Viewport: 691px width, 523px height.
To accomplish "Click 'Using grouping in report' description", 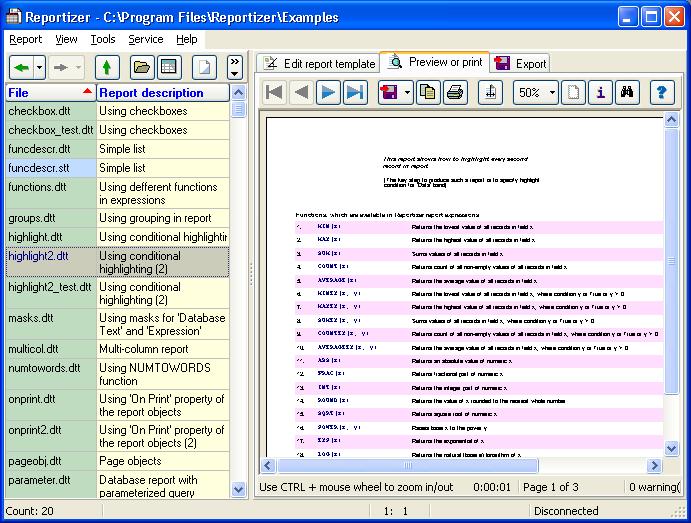I will [x=163, y=218].
